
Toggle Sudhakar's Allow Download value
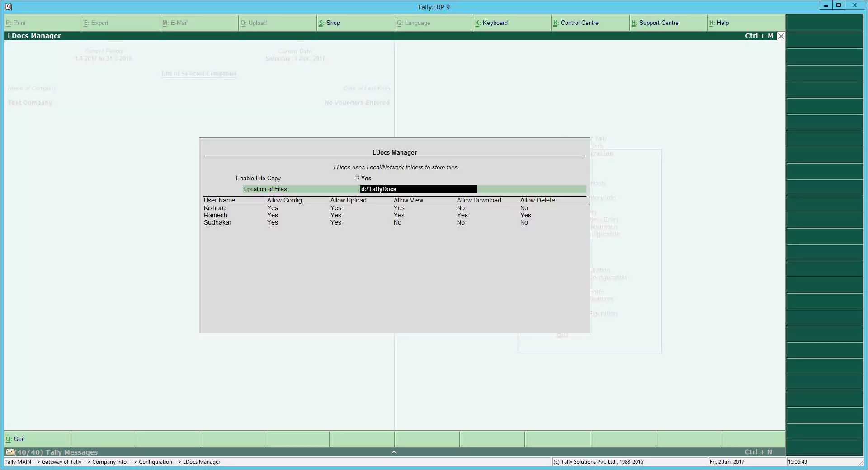click(461, 223)
